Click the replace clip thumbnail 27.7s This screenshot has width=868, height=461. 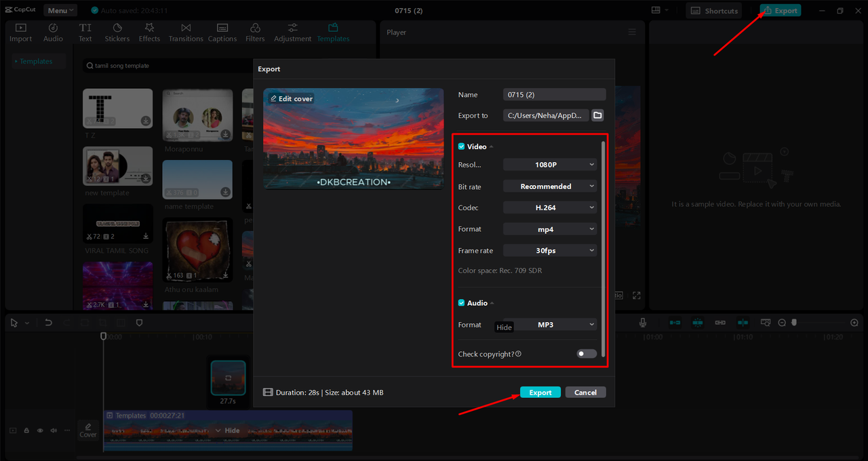228,377
